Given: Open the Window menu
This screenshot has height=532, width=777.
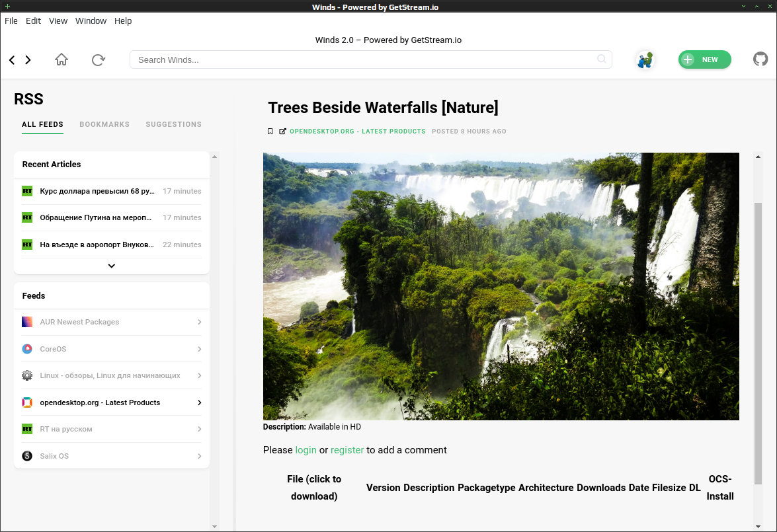Looking at the screenshot, I should pos(91,20).
